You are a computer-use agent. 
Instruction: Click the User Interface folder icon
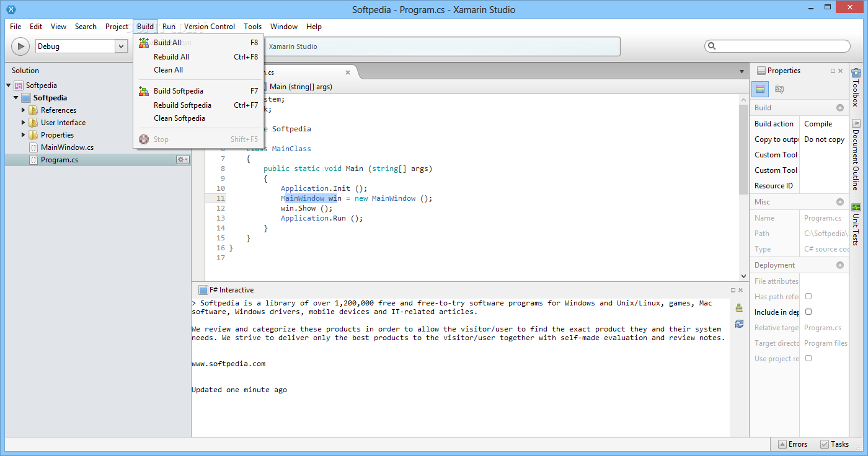tap(33, 123)
